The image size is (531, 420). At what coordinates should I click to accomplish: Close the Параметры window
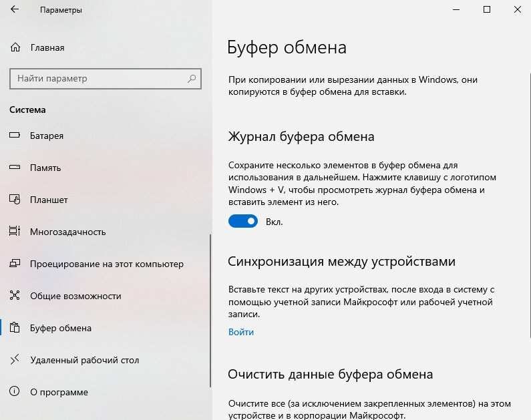point(517,9)
